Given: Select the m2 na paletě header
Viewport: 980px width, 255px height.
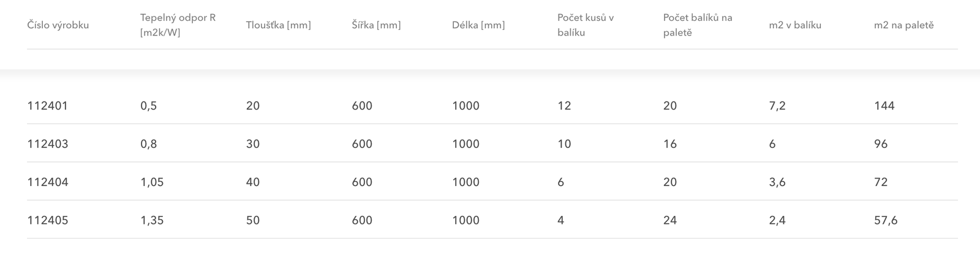Looking at the screenshot, I should point(904,25).
